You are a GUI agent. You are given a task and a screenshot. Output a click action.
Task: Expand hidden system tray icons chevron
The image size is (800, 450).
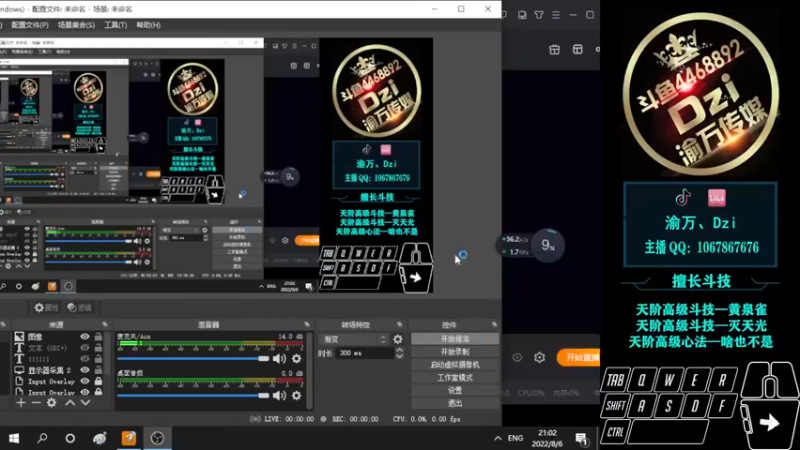(497, 438)
